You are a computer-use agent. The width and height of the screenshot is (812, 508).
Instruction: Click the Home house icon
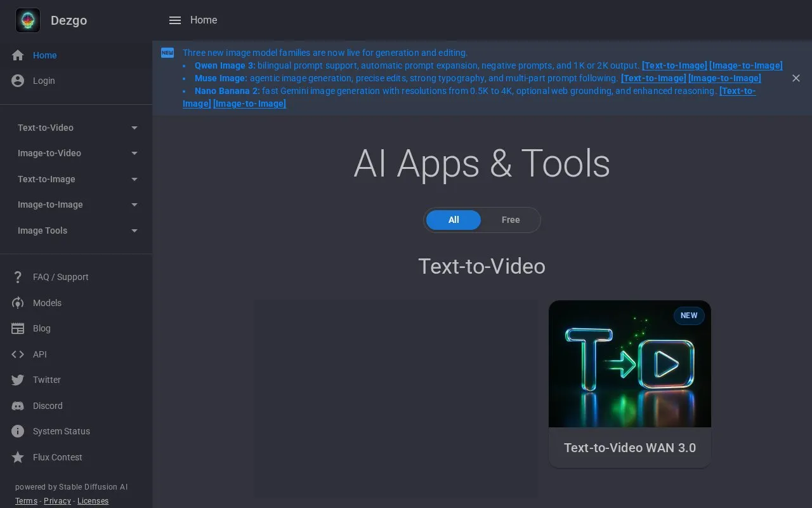[x=18, y=55]
